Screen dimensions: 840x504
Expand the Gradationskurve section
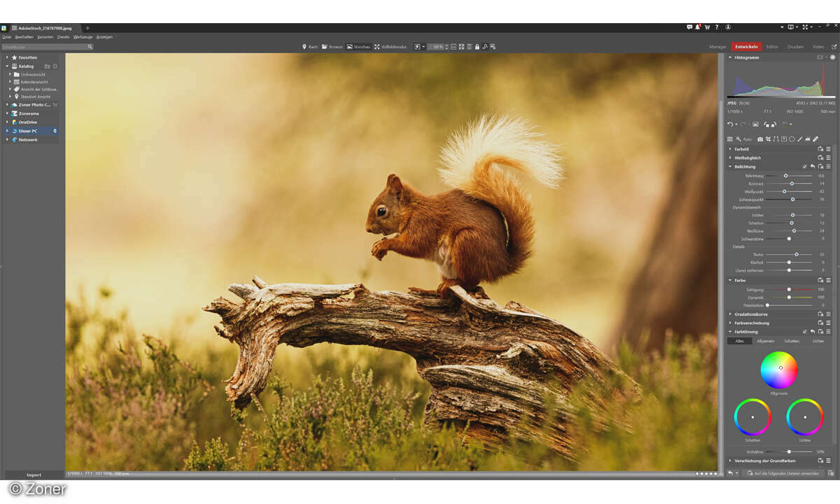[x=730, y=314]
